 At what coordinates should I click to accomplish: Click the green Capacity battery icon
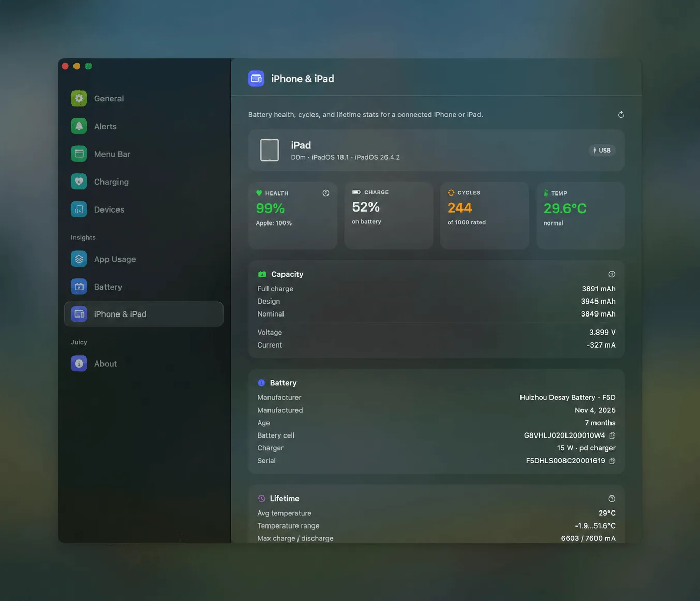(262, 274)
